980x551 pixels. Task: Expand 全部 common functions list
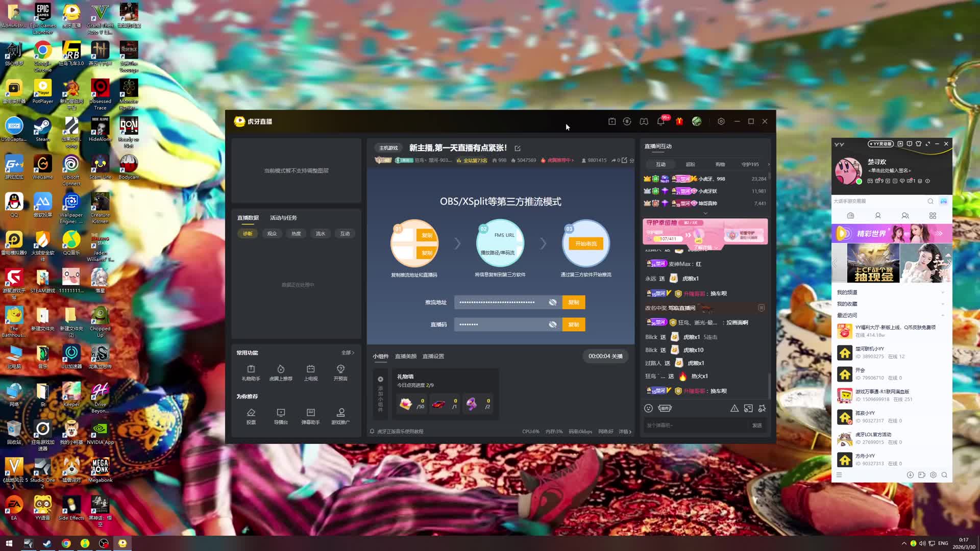pyautogui.click(x=348, y=353)
